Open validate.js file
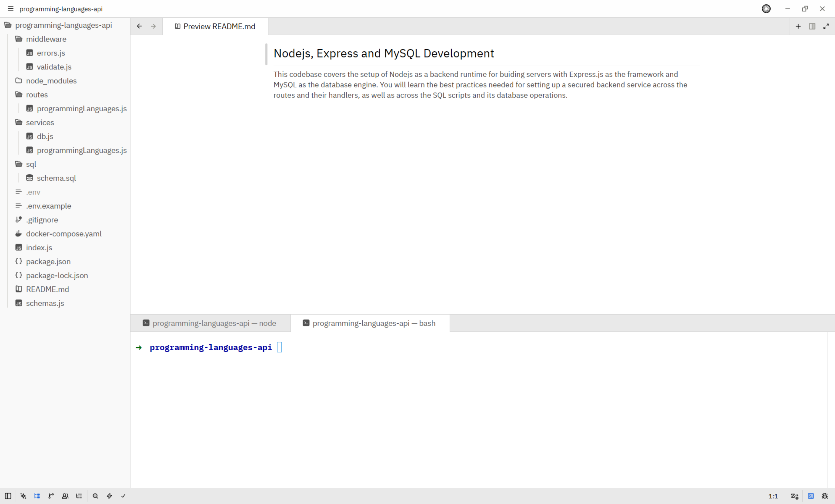This screenshot has width=835, height=504. (x=65, y=67)
